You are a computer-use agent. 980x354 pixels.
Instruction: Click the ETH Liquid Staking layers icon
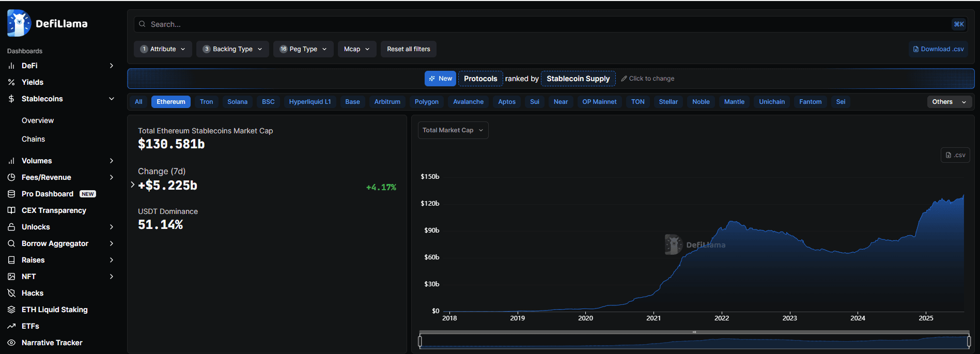[11, 310]
